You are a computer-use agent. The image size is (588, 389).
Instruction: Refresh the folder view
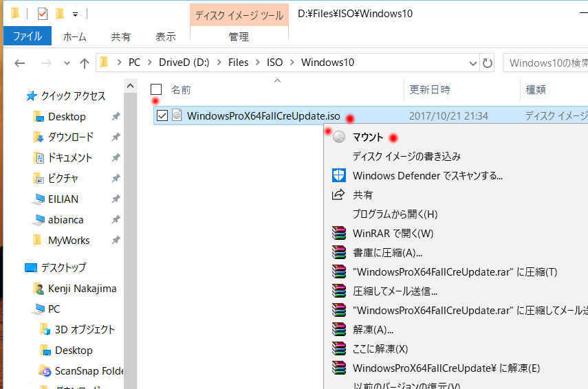(487, 63)
